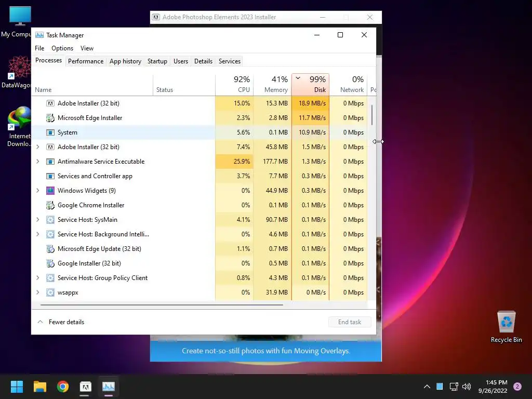Switch to the Users tab
532x399 pixels.
point(180,61)
